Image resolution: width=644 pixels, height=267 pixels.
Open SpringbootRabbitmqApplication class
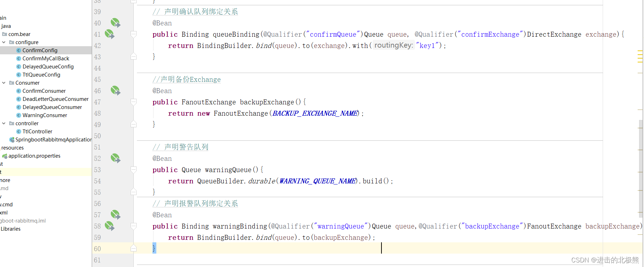click(x=53, y=140)
